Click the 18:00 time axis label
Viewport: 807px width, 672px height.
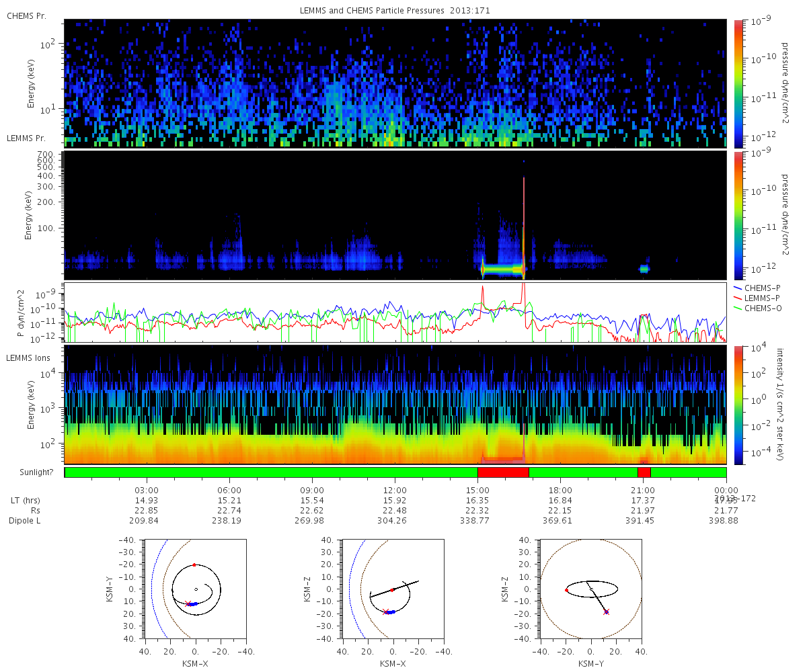(x=560, y=491)
